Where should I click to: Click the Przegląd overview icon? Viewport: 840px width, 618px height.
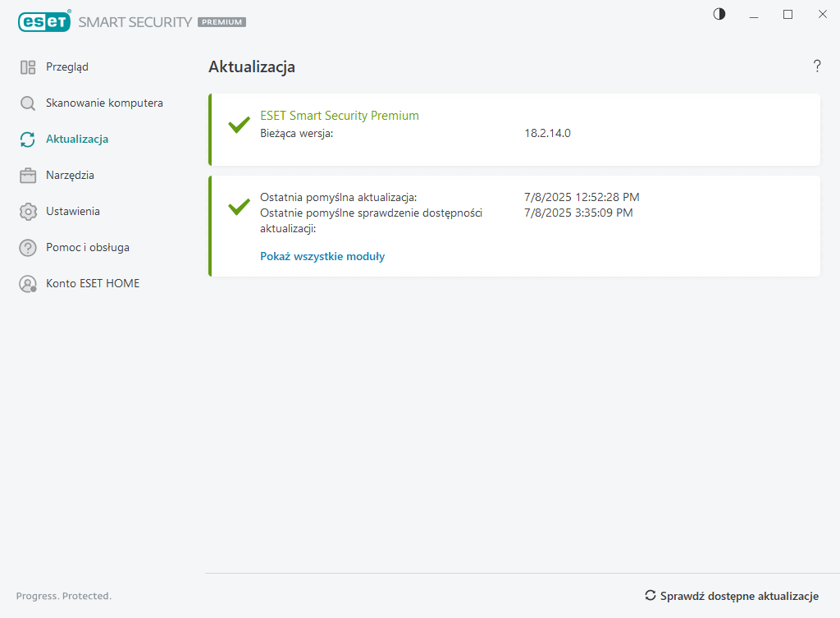tap(28, 67)
